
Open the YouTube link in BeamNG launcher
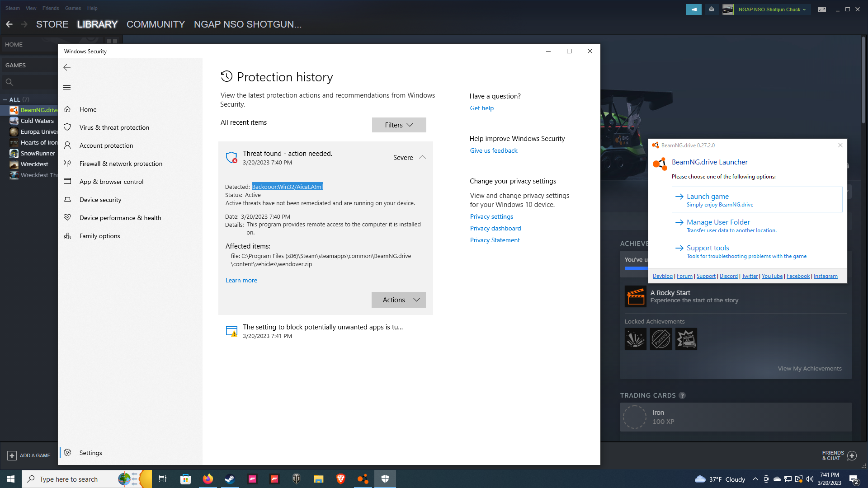tap(772, 276)
